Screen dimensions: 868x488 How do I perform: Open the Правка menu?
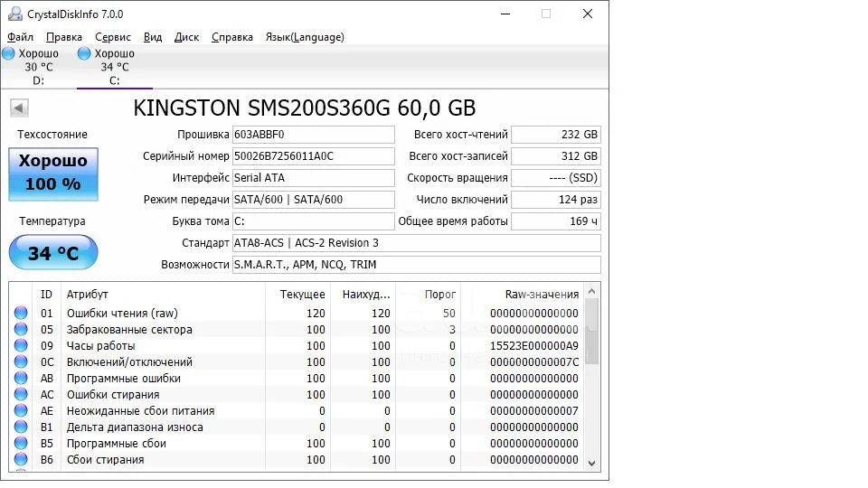click(64, 37)
